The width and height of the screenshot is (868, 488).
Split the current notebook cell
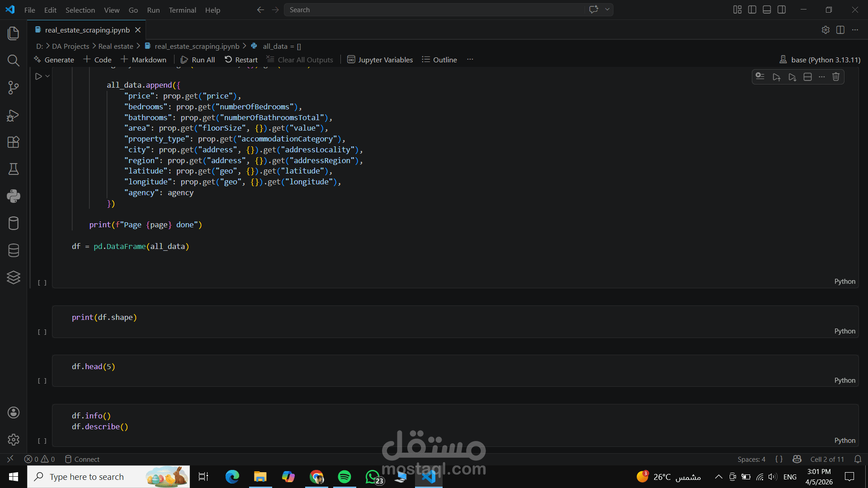[807, 77]
